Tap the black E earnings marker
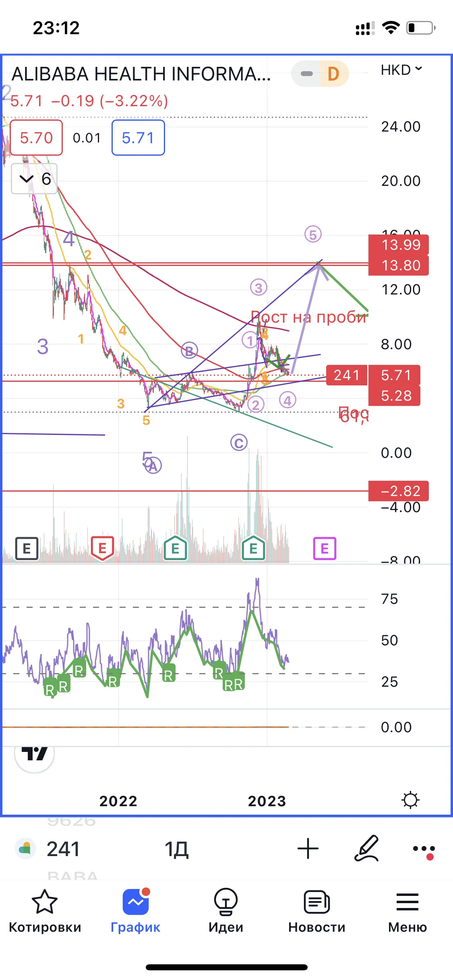 pyautogui.click(x=27, y=548)
